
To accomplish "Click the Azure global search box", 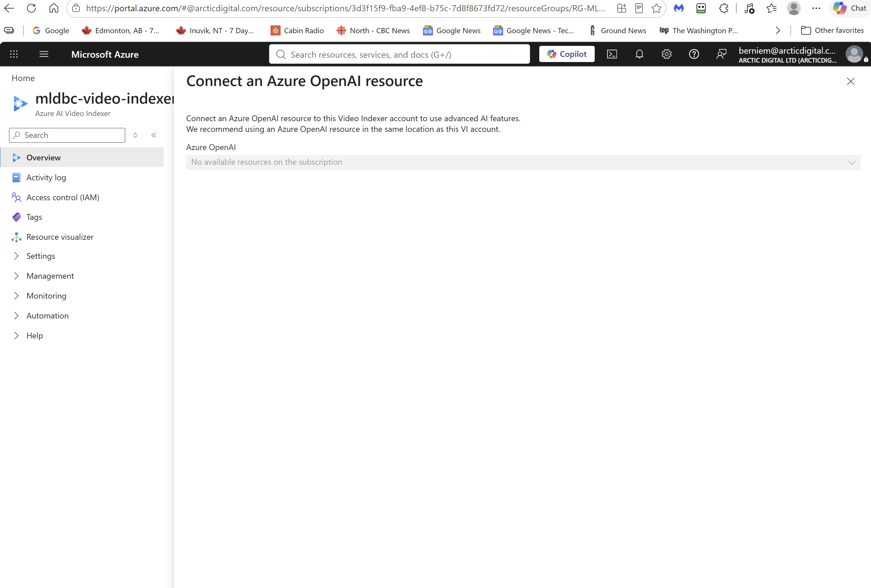I will tap(400, 54).
